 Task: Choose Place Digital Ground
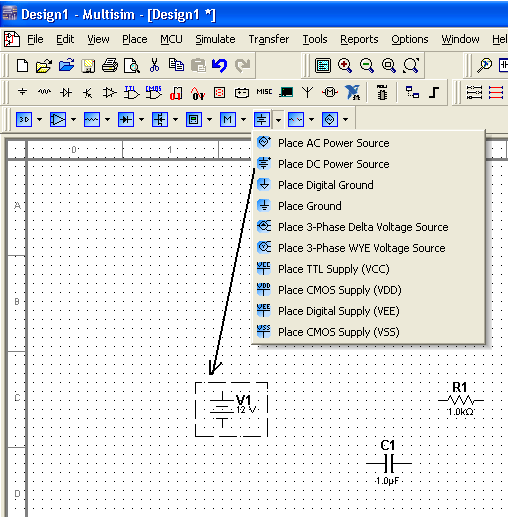click(368, 185)
